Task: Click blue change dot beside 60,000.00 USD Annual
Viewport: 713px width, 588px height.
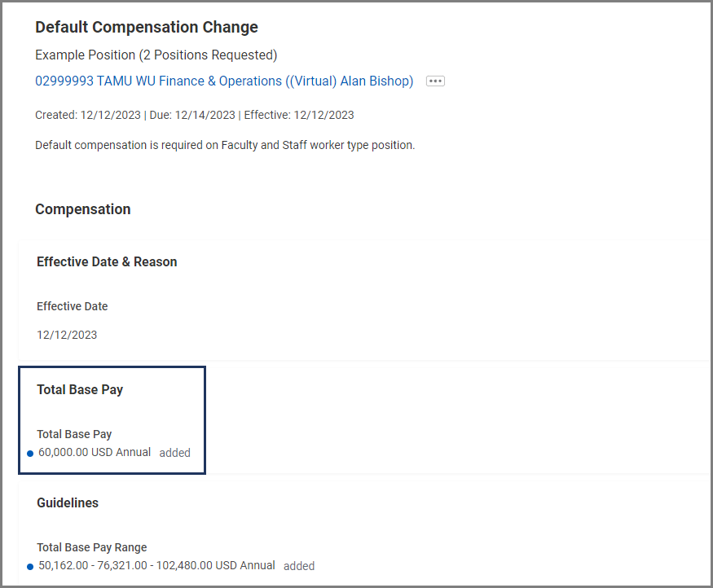Action: (30, 454)
